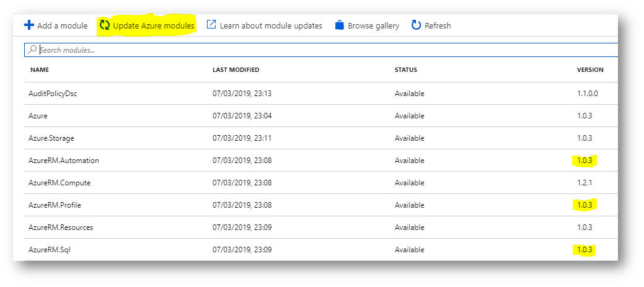Select the AzureRM.Sql module row

click(321, 249)
